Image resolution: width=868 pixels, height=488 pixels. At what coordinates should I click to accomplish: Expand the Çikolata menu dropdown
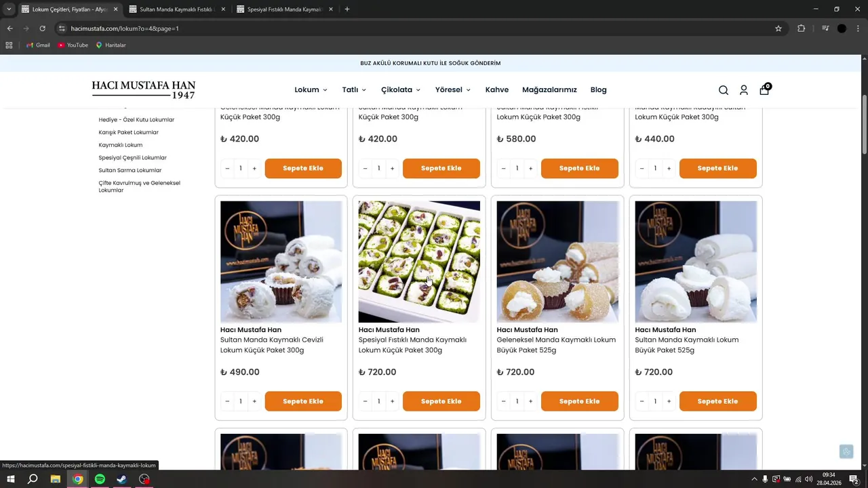[401, 89]
